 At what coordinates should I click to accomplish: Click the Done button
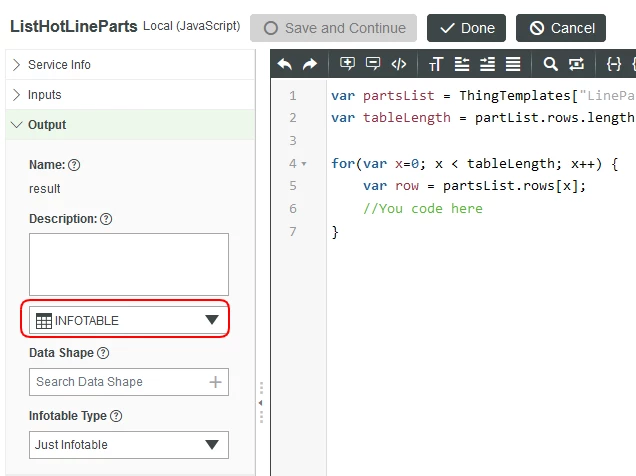point(466,28)
